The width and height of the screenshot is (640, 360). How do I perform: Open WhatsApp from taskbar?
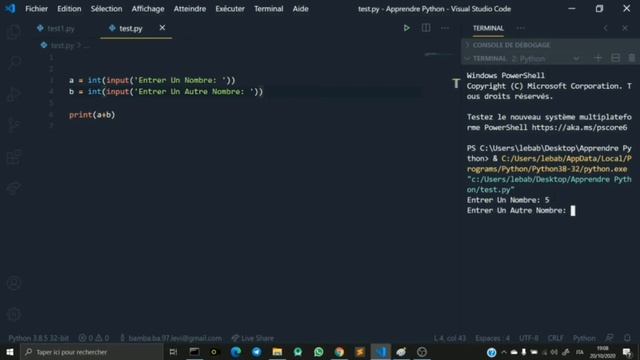pos(318,352)
